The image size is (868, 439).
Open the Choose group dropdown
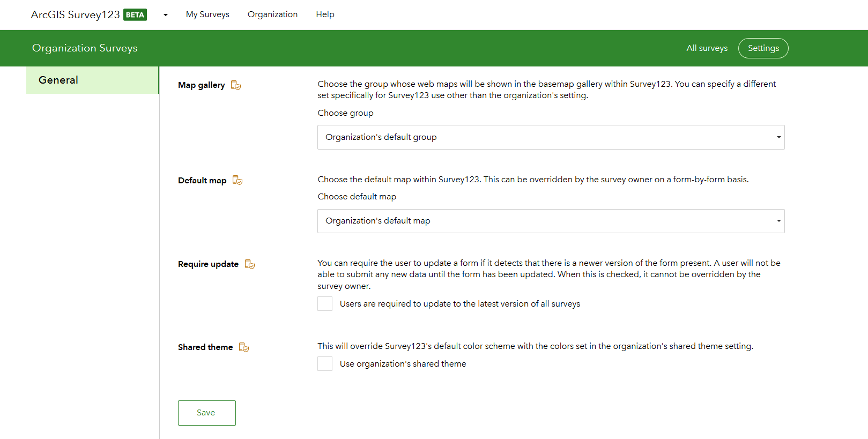point(551,137)
